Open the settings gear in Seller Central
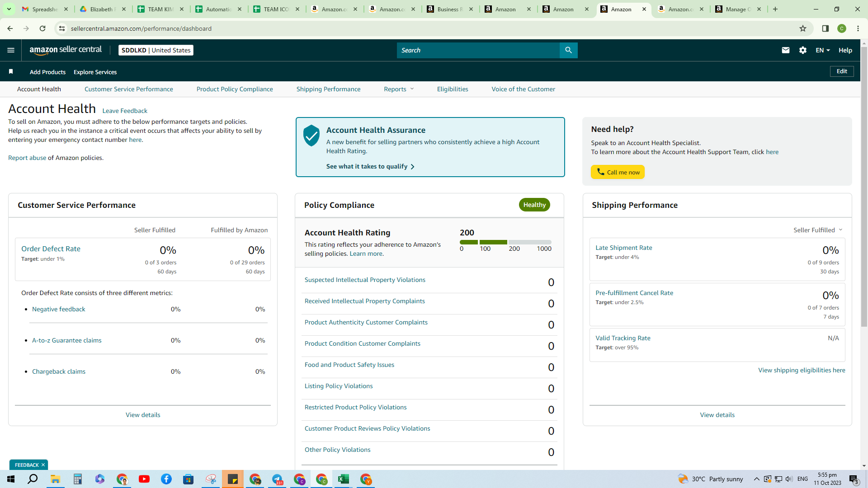The width and height of the screenshot is (868, 488). [x=803, y=50]
